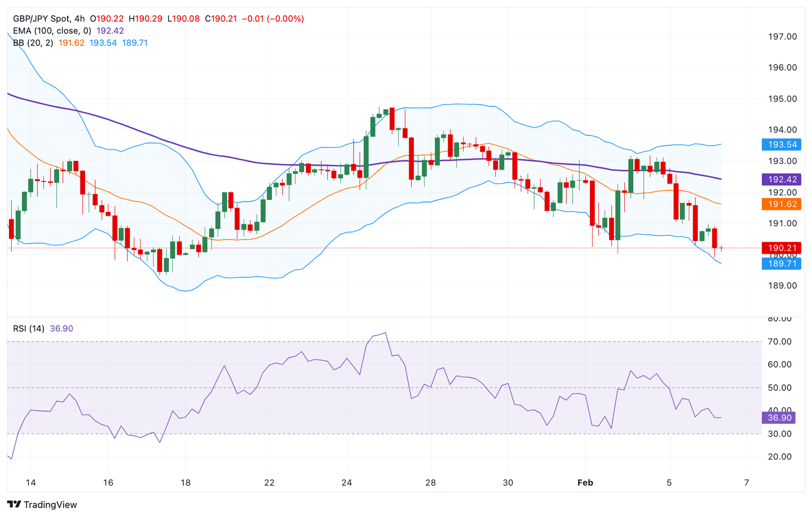The image size is (812, 517).
Task: Click the 24 date label on time axis
Action: [347, 483]
